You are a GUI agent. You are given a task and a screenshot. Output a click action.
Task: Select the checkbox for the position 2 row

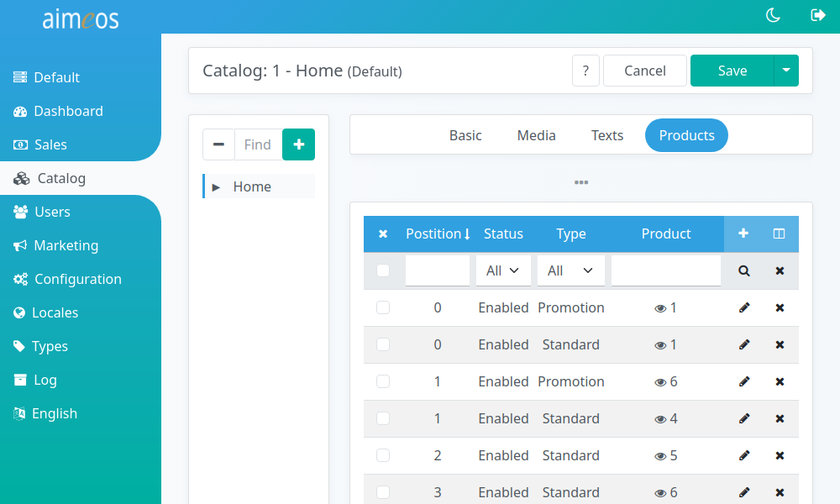click(x=383, y=455)
